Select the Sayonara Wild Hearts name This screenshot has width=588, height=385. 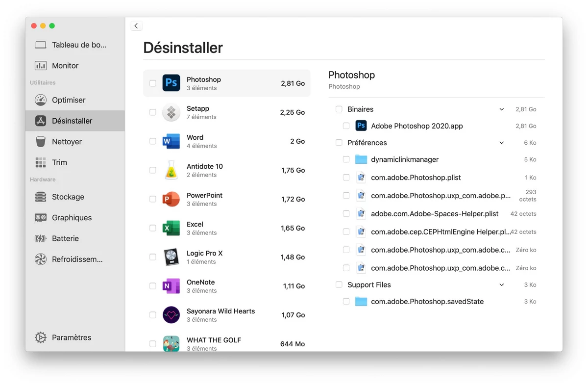click(220, 311)
